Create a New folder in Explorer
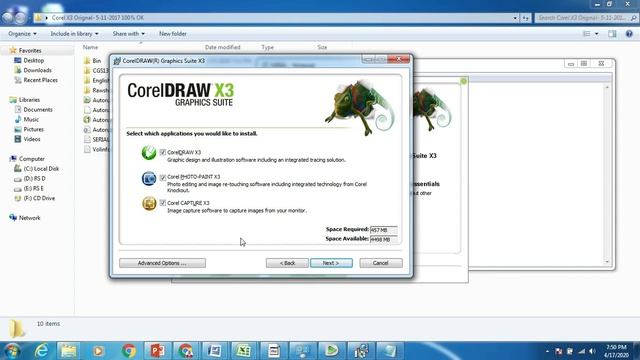The width and height of the screenshot is (640, 360). click(173, 33)
